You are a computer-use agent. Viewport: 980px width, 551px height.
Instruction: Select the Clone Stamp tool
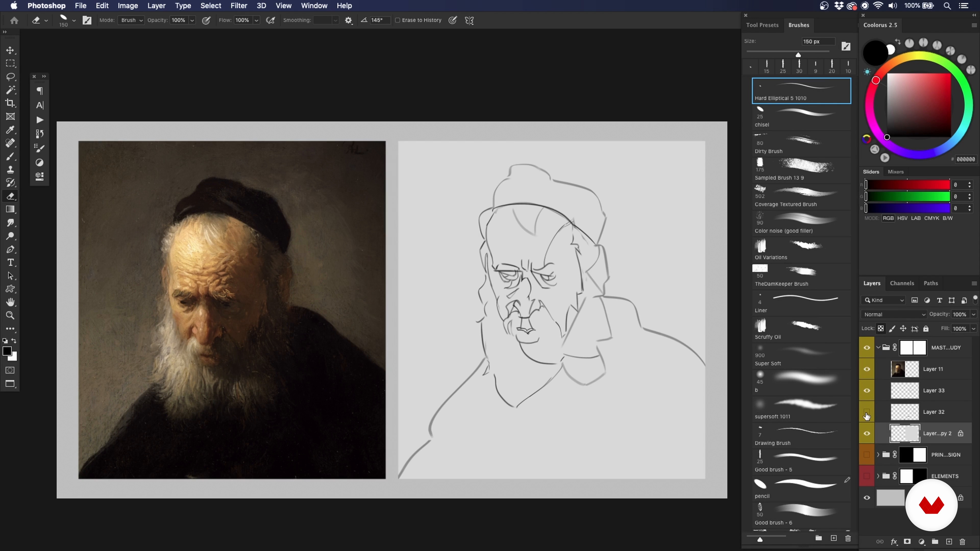click(10, 170)
